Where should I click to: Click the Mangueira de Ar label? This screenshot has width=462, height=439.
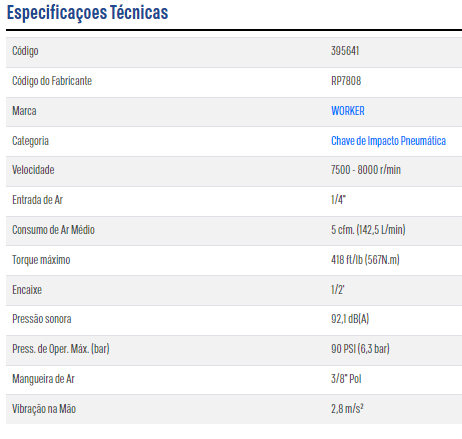coord(43,379)
